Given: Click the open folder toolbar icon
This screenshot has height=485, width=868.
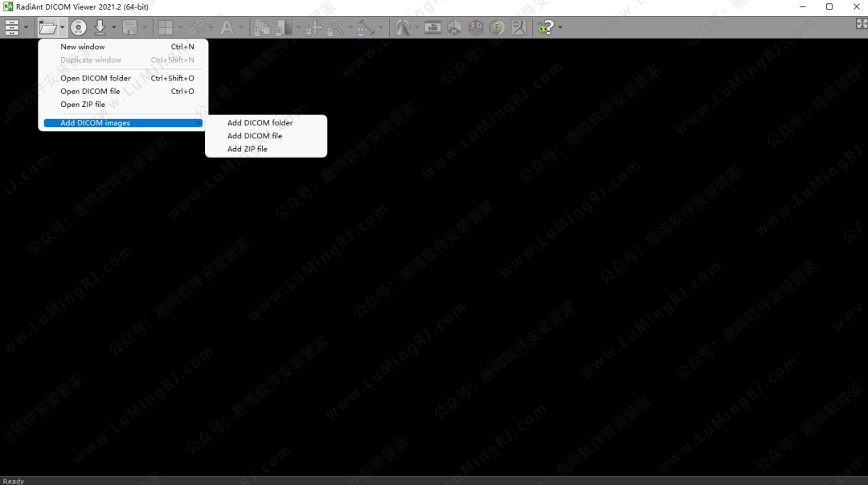Looking at the screenshot, I should [48, 27].
